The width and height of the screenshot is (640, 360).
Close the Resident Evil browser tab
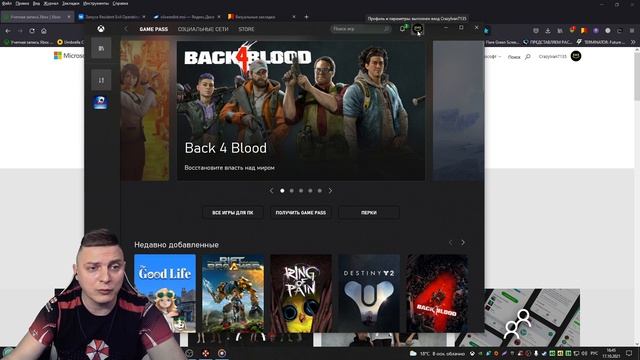click(x=144, y=17)
